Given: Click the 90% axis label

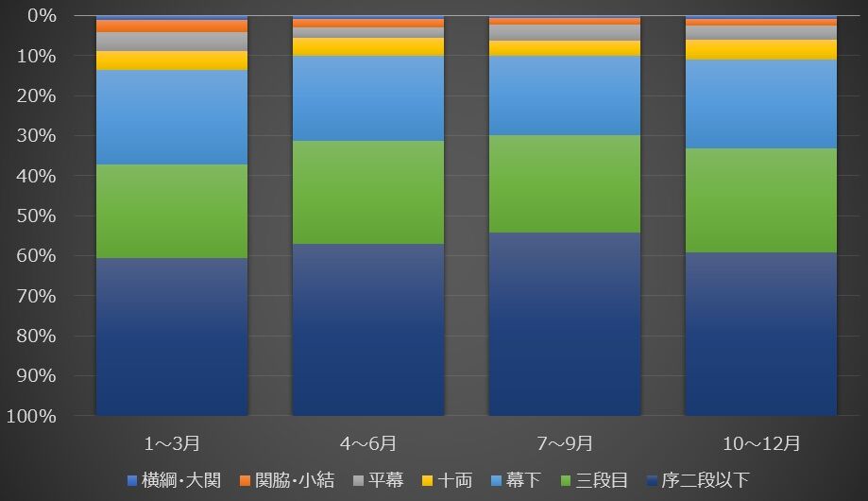Looking at the screenshot, I should (37, 376).
